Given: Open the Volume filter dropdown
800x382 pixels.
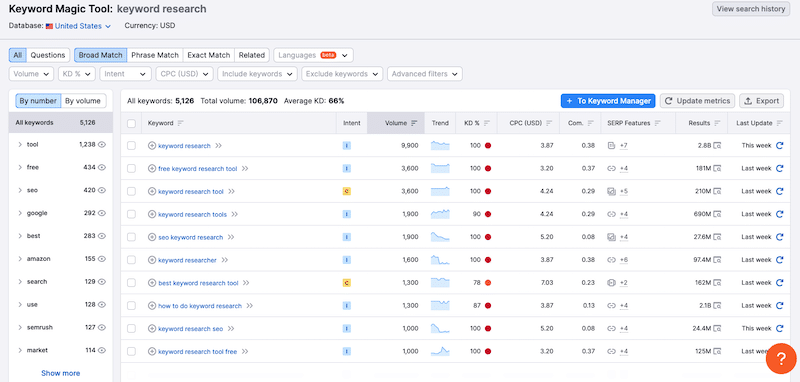Looking at the screenshot, I should 31,74.
